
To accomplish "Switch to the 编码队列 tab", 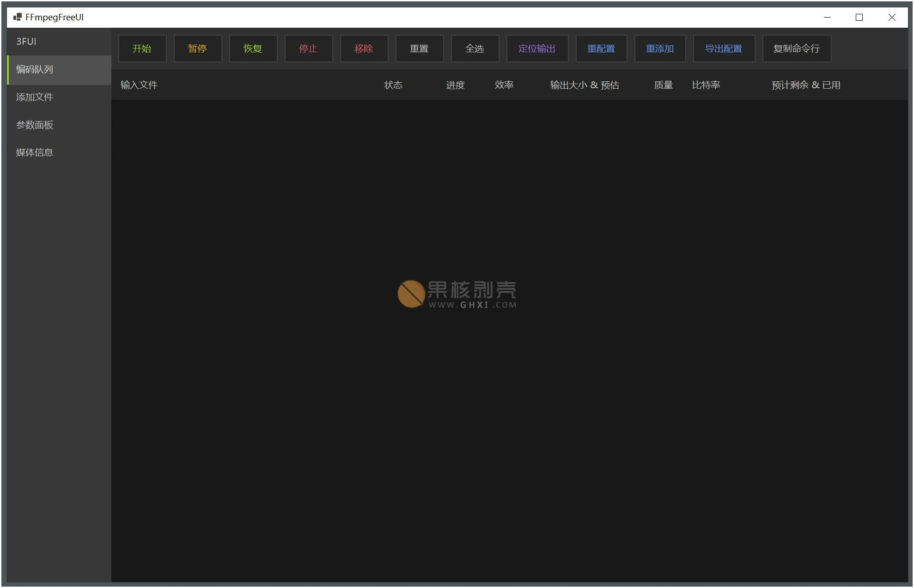I will pos(34,70).
